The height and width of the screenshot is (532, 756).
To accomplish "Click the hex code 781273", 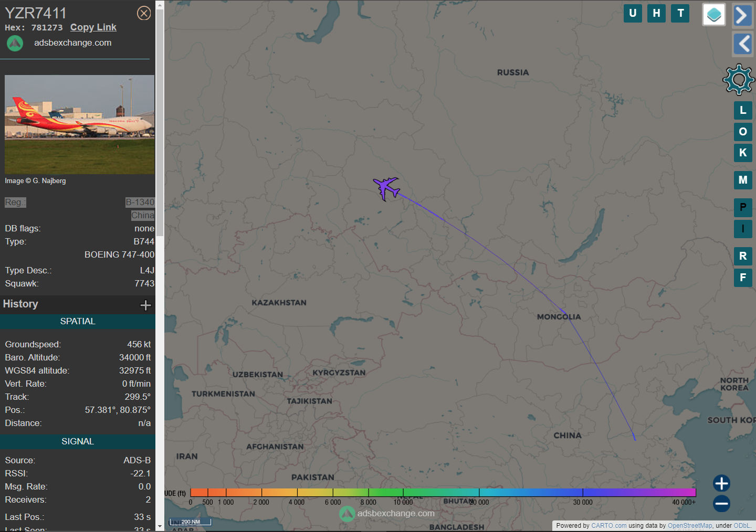I will tap(47, 28).
